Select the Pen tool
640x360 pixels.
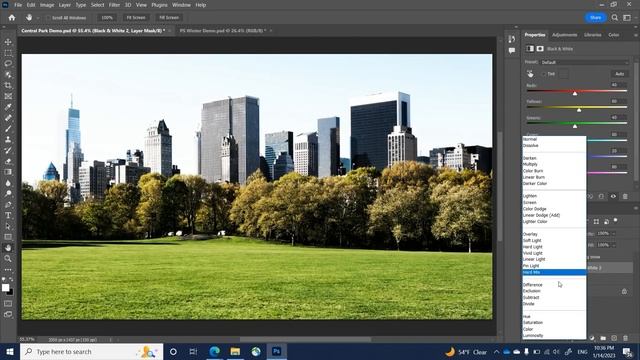point(8,204)
